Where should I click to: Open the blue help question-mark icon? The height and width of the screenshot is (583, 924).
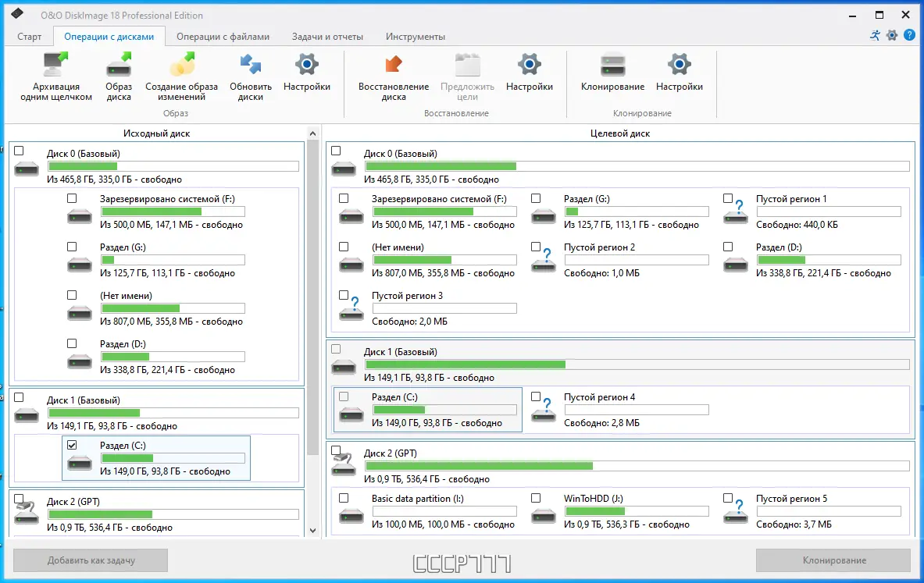point(909,35)
